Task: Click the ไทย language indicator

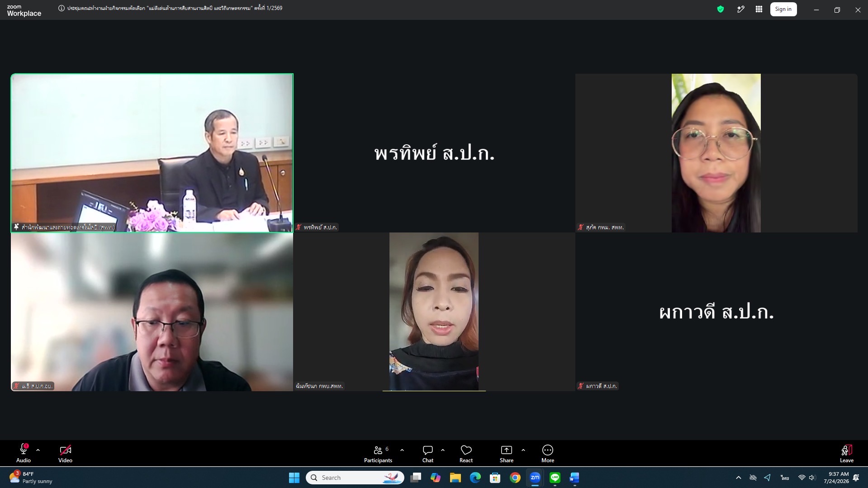Action: click(x=785, y=478)
